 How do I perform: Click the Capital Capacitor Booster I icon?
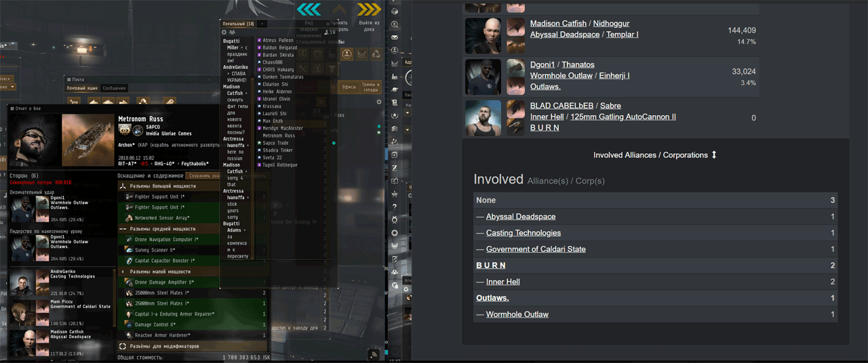pyautogui.click(x=128, y=261)
